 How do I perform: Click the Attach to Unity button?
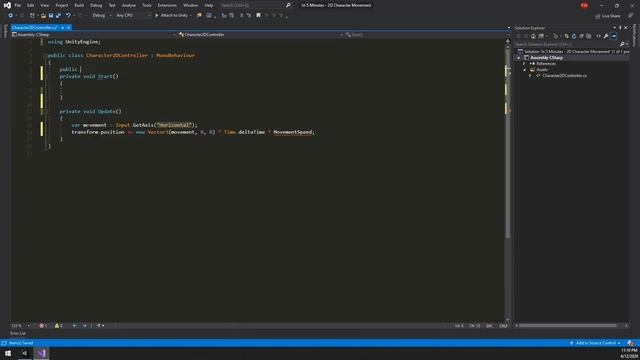[x=171, y=16]
